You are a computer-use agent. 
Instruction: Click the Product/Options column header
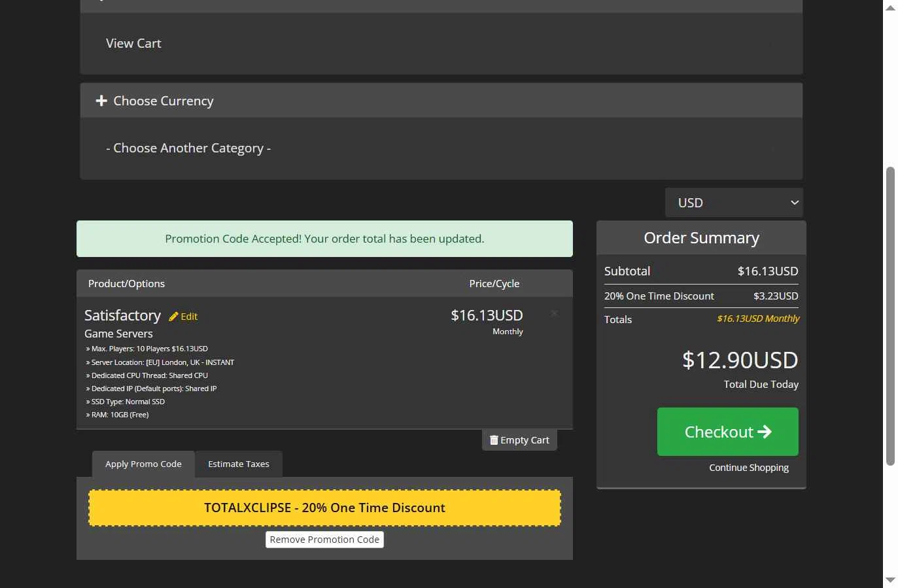(126, 284)
